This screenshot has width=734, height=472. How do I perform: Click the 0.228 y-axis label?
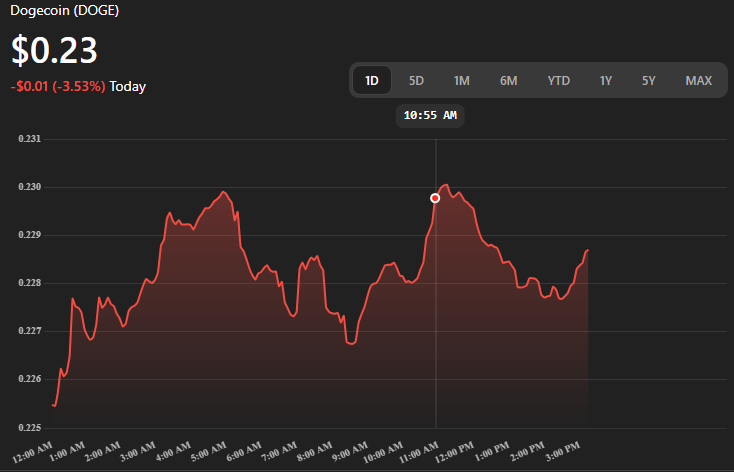[x=29, y=283]
